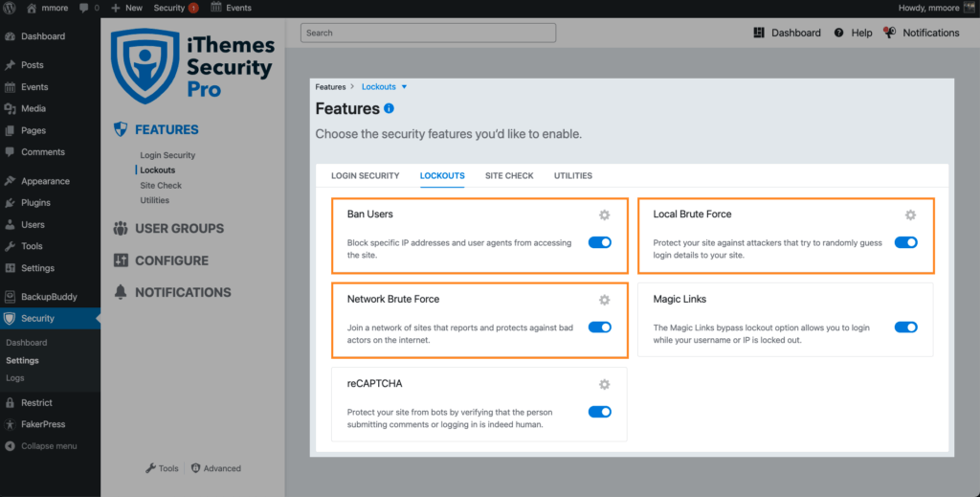Open reCAPTCHA settings gear

(605, 384)
